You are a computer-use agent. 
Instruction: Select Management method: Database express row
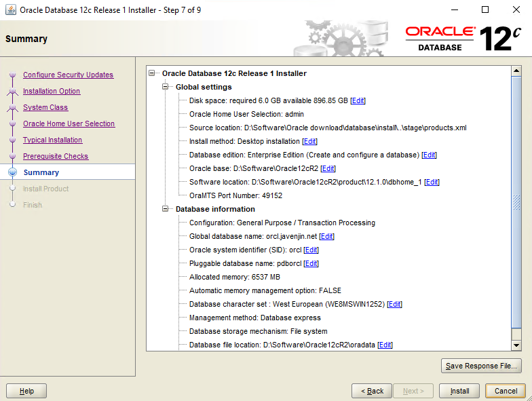(x=255, y=318)
